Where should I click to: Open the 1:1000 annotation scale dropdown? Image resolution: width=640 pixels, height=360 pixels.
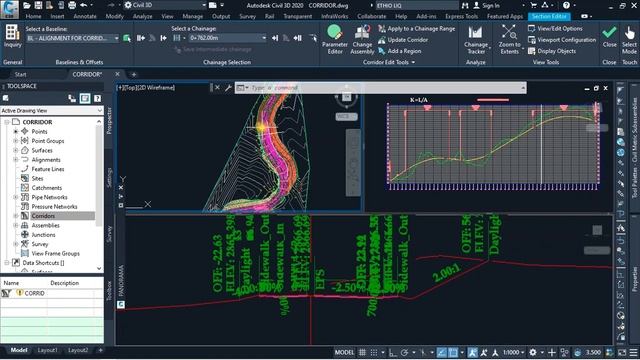point(513,352)
